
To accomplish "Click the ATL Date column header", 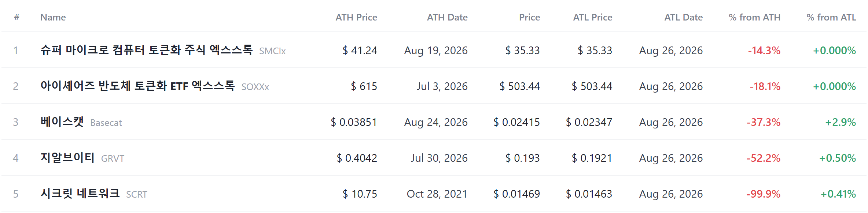I will tap(684, 17).
